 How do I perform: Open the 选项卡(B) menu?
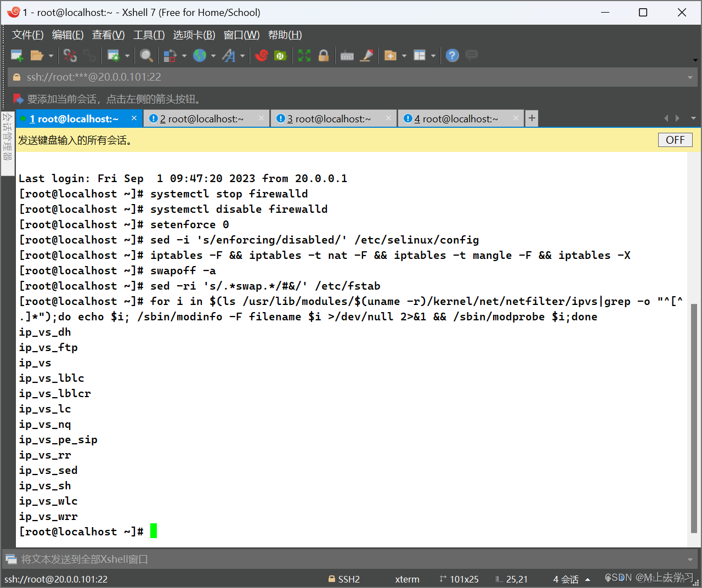coord(194,35)
